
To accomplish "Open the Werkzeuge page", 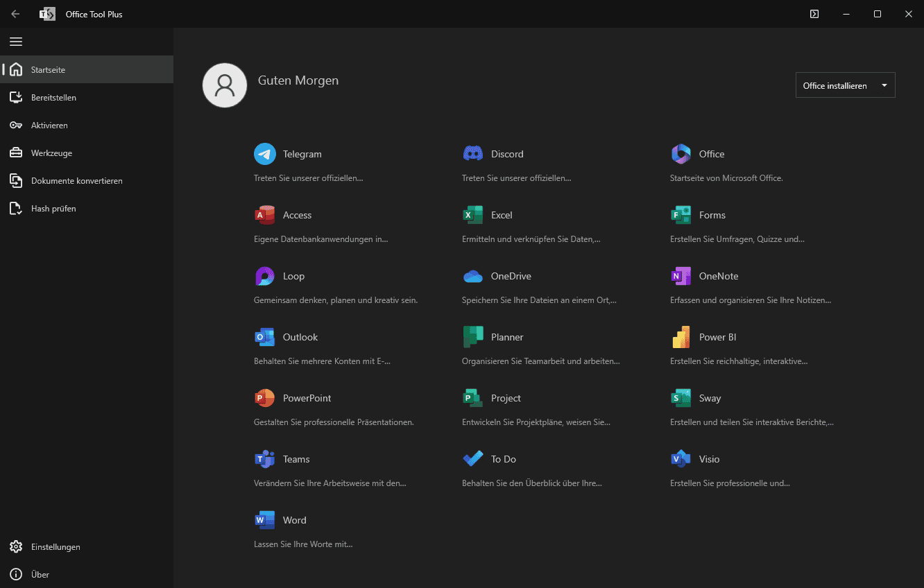I will click(87, 153).
